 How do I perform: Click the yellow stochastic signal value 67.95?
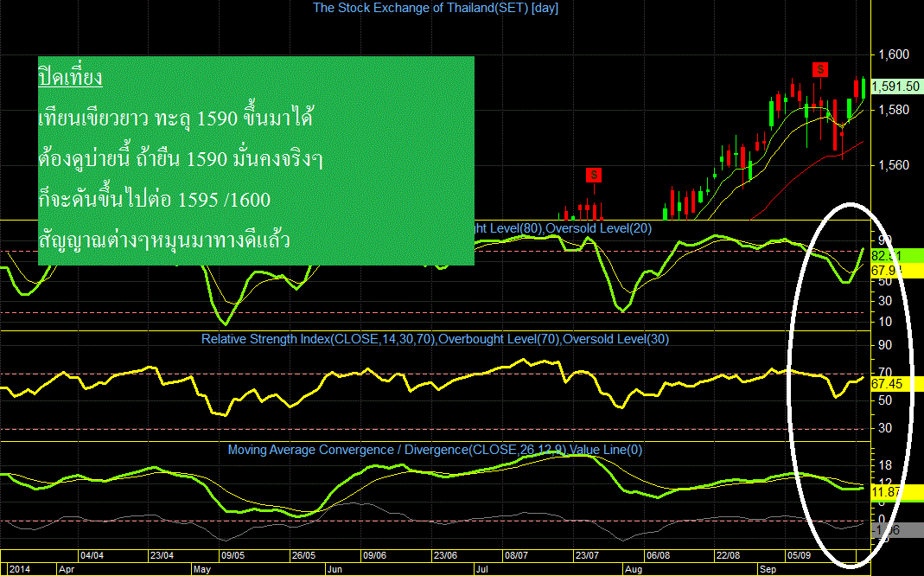pos(897,271)
